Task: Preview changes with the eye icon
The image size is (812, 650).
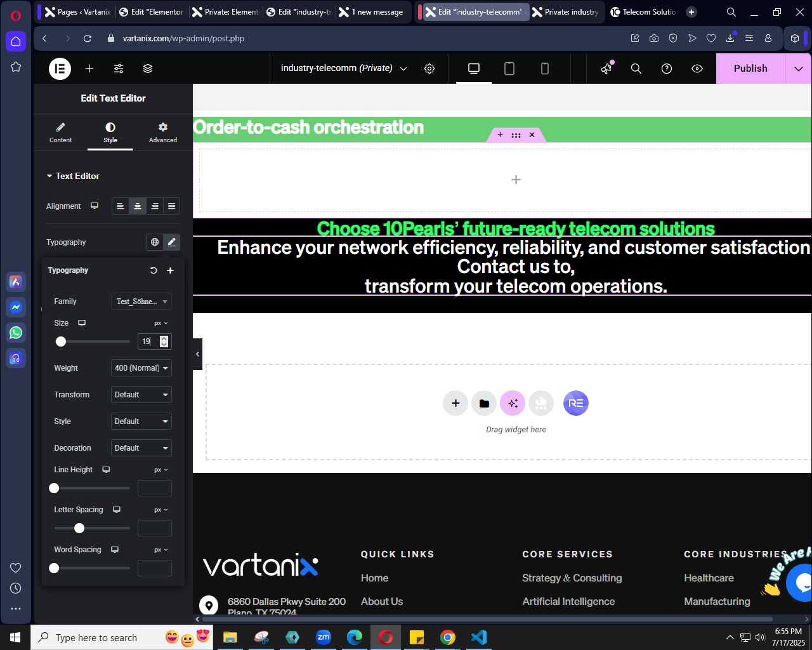Action: 697,69
